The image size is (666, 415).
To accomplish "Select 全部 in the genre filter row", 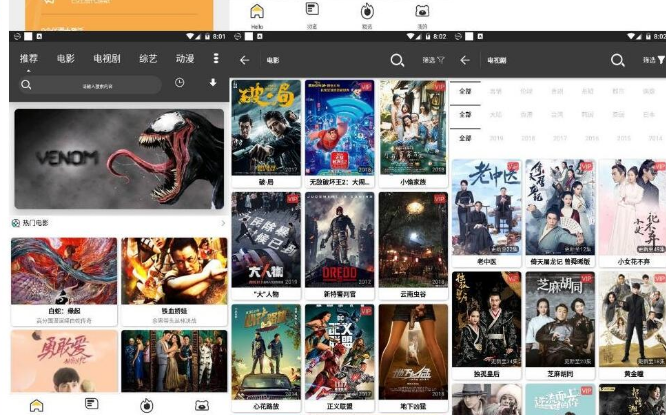I will tap(466, 91).
